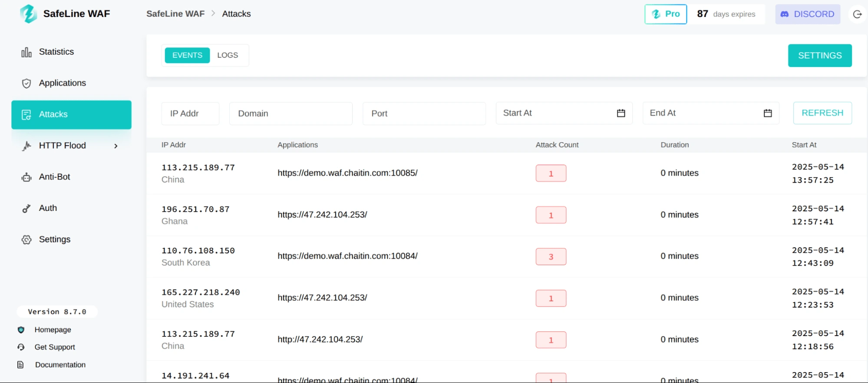Open the Homepage link

(53, 330)
